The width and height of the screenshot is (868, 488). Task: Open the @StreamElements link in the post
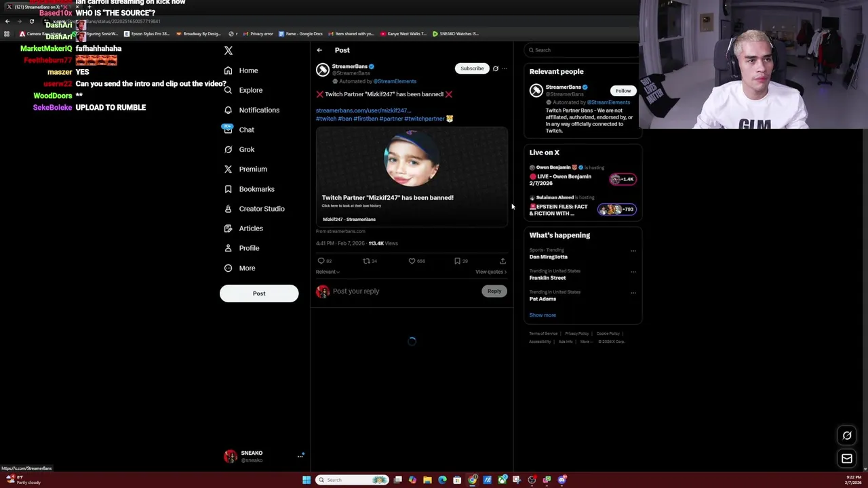395,81
